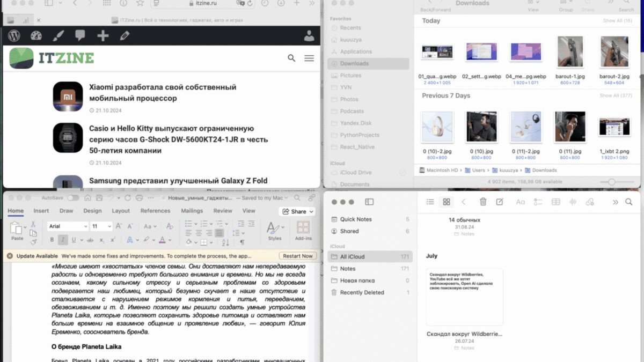Viewport: 644px width, 362px height.
Task: Open the WordPress comments bubble icon
Action: click(80, 36)
